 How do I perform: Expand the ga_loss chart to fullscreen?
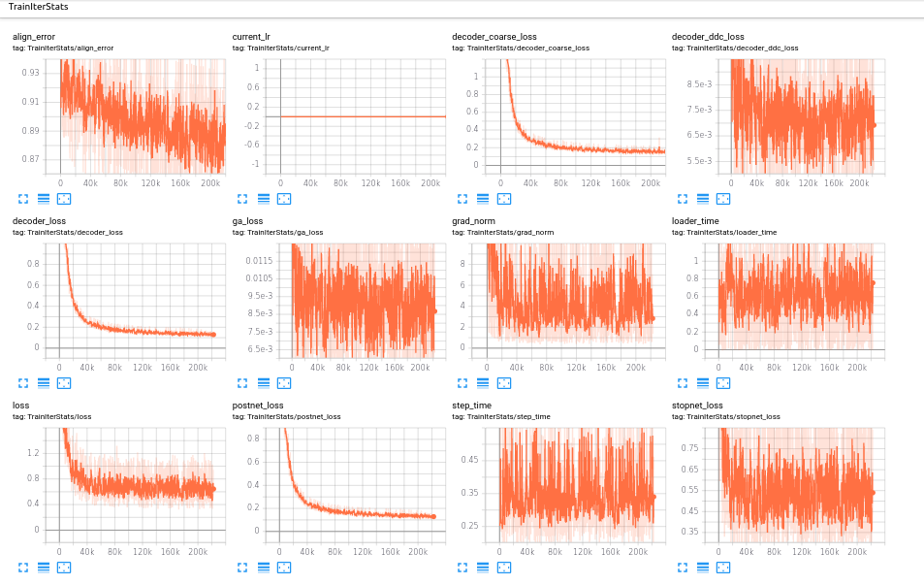point(241,382)
